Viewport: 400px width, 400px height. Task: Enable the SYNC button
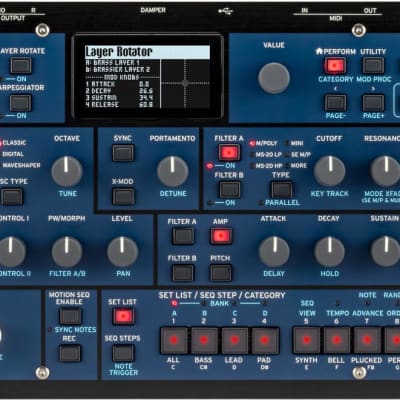point(123,153)
